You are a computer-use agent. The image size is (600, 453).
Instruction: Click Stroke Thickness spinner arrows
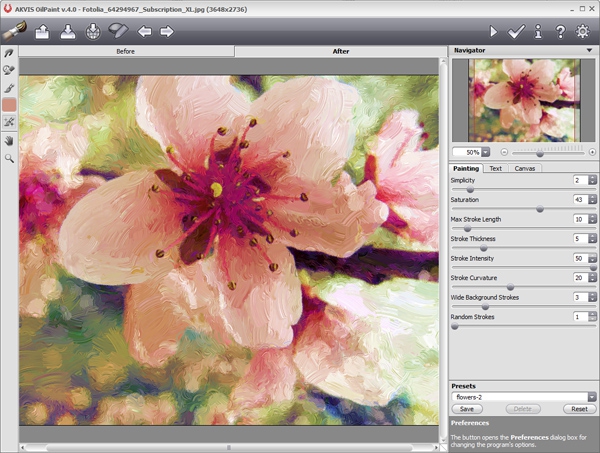(592, 239)
